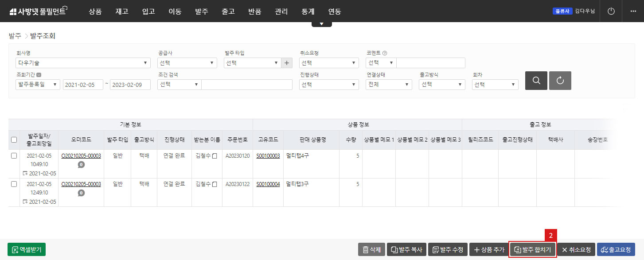Open the 출고방식 filter dropdown

click(x=441, y=85)
